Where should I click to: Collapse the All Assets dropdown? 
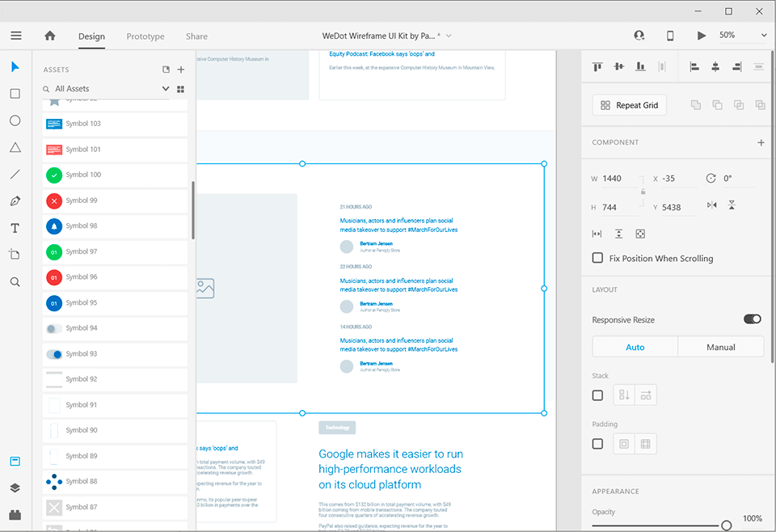[x=166, y=88]
